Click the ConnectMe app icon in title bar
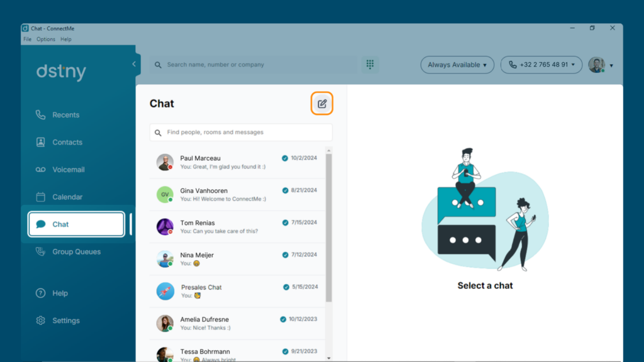644x362 pixels. pos(25,28)
